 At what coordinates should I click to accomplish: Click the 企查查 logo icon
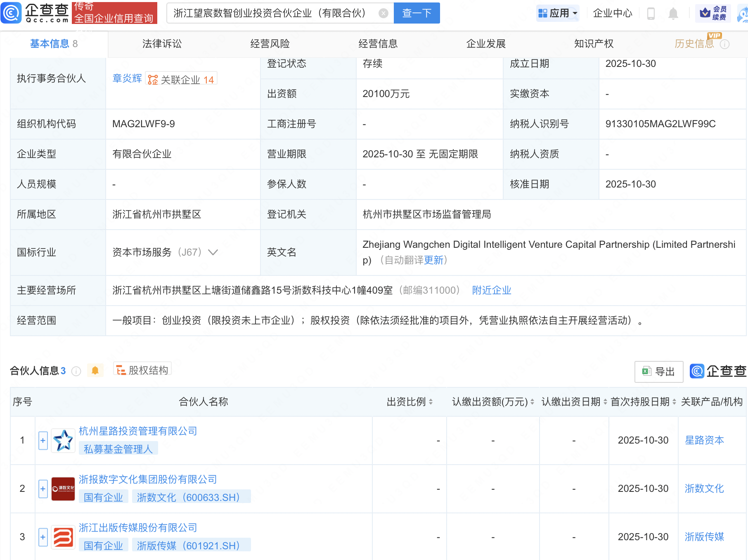point(11,13)
